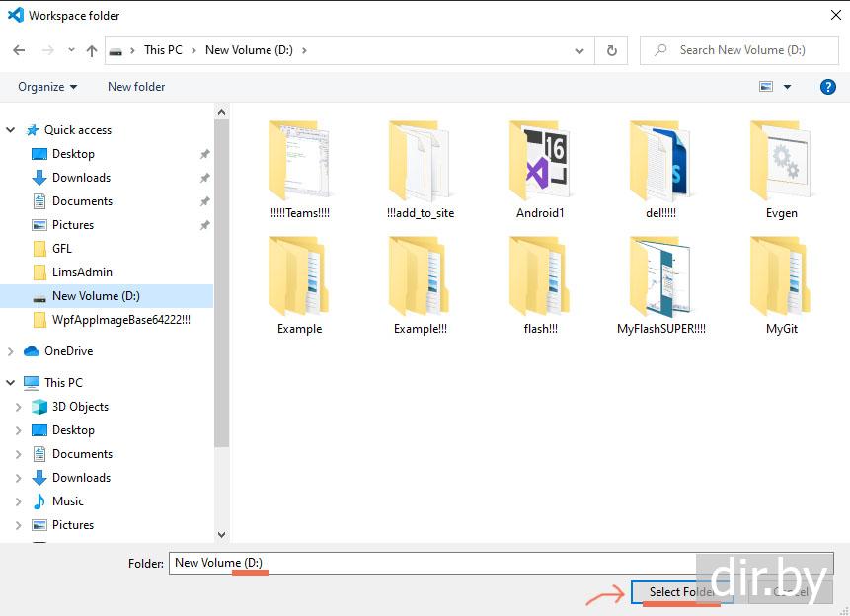Expand the 3D Objects tree node
The height and width of the screenshot is (616, 850).
(x=18, y=407)
